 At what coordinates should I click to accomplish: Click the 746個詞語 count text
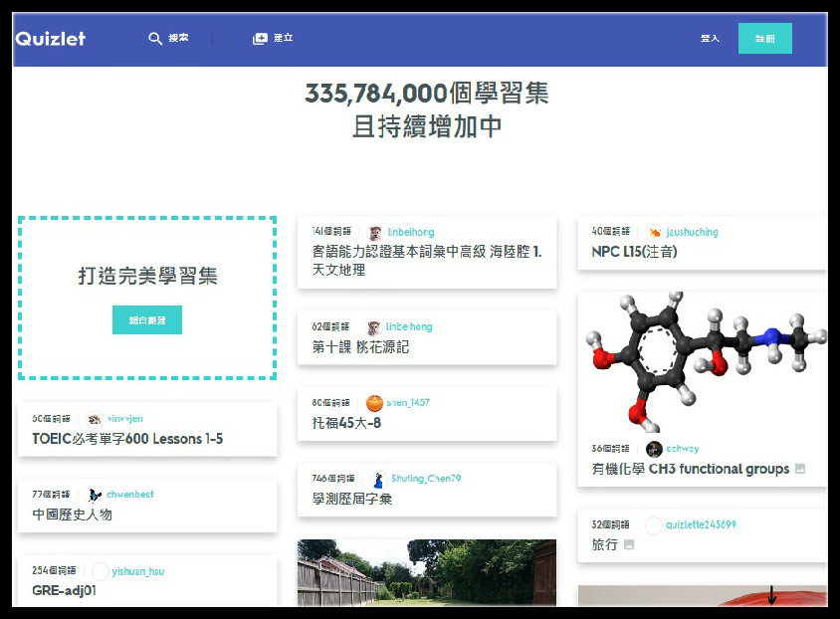[333, 478]
